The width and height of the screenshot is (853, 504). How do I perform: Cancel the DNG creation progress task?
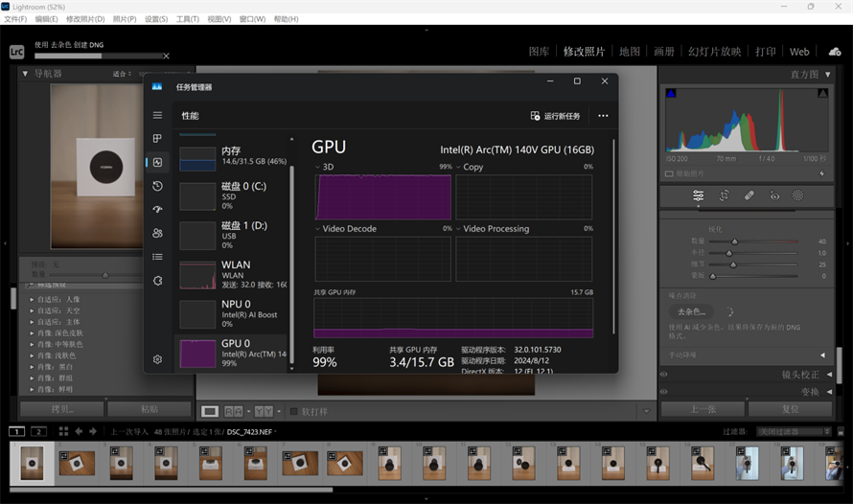[x=167, y=56]
